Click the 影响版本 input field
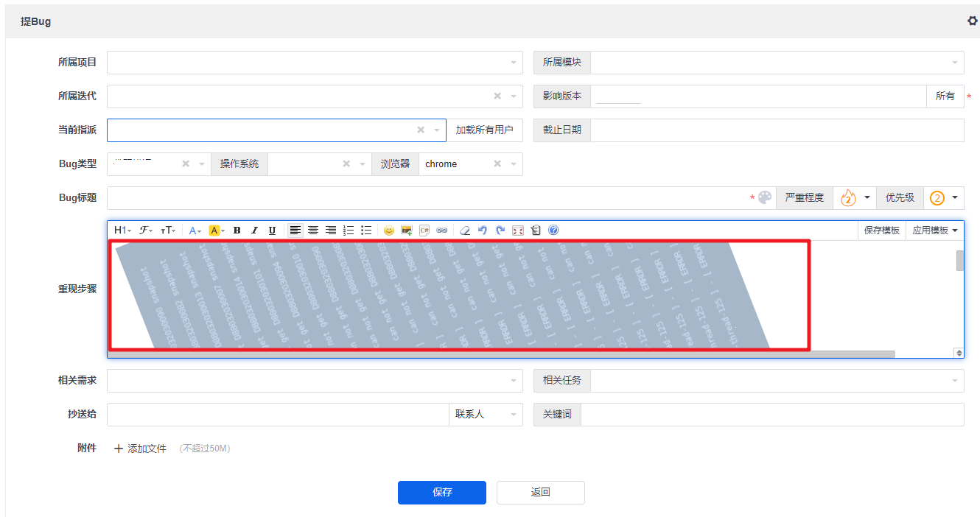This screenshot has width=980, height=517. pyautogui.click(x=758, y=96)
